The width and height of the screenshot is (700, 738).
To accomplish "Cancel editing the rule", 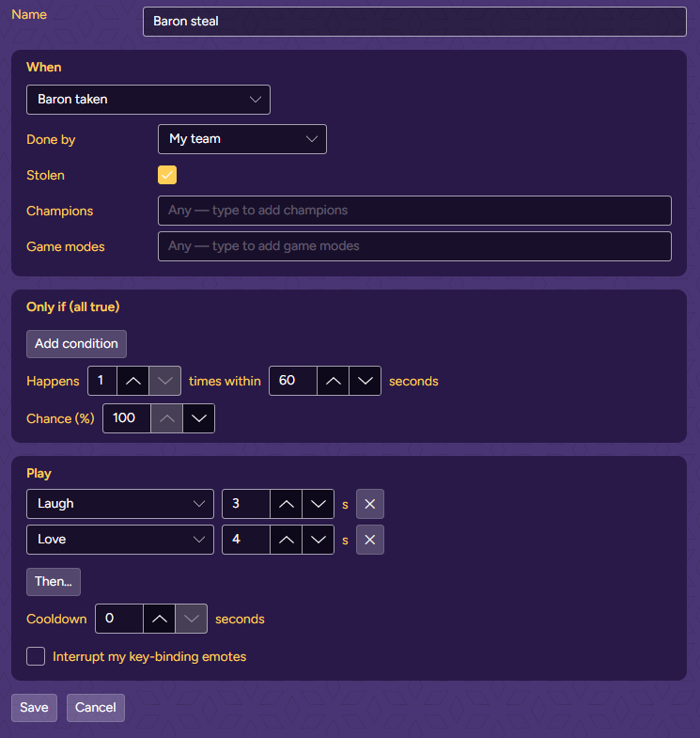I will 96,708.
